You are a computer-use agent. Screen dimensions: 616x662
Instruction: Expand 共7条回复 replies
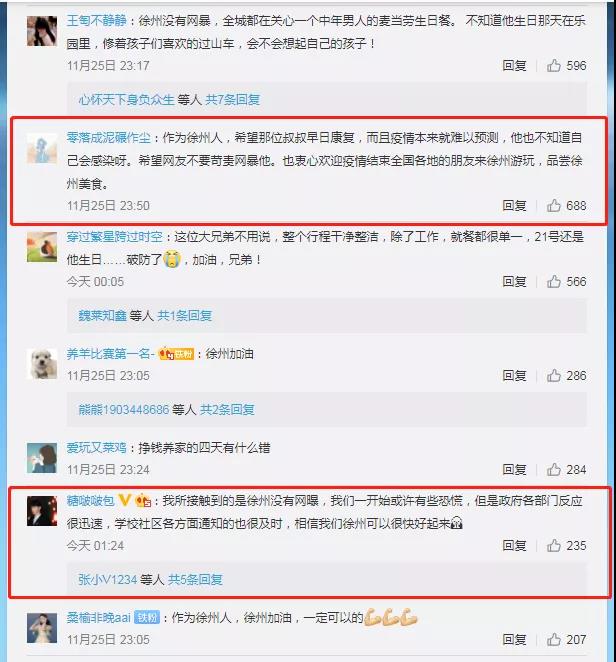233,100
